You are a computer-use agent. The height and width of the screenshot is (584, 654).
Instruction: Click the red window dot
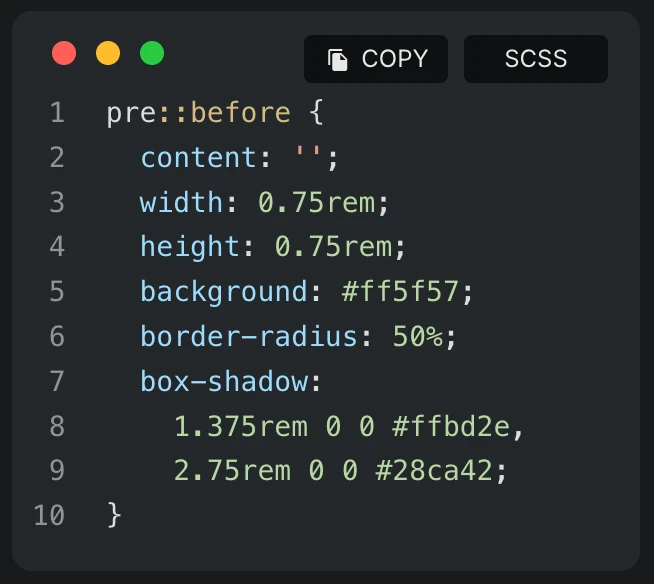[64, 53]
